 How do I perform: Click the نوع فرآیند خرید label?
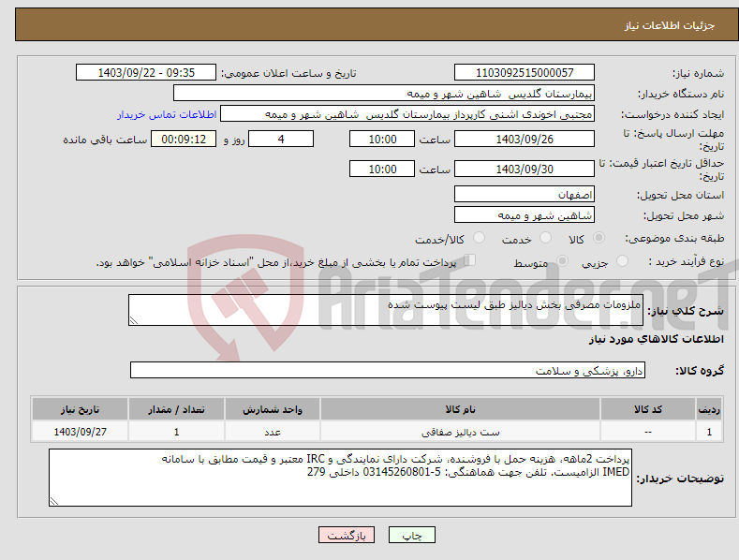(x=687, y=261)
